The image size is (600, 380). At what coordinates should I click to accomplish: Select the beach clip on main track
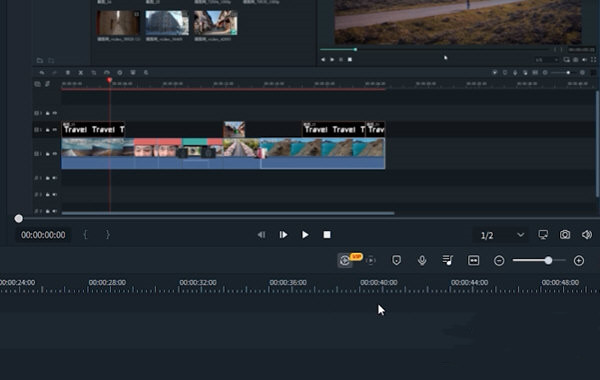point(323,153)
